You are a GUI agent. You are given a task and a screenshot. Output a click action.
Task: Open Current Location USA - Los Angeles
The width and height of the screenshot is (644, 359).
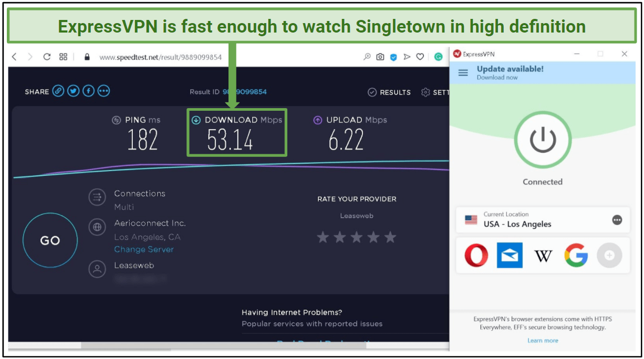click(x=542, y=220)
